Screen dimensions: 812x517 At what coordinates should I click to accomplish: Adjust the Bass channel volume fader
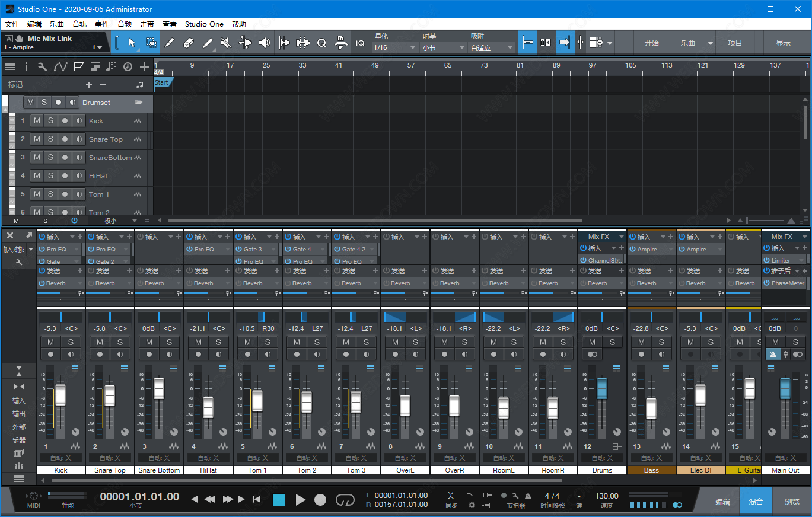click(x=651, y=408)
